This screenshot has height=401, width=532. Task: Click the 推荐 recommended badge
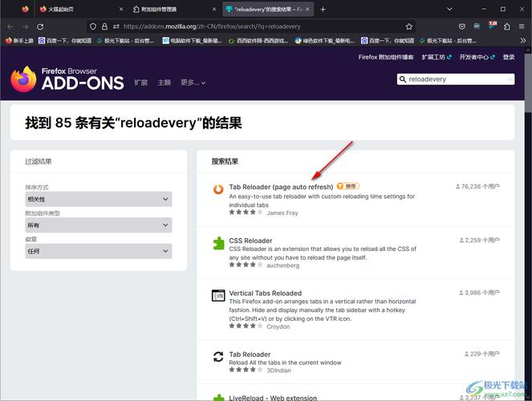(347, 186)
